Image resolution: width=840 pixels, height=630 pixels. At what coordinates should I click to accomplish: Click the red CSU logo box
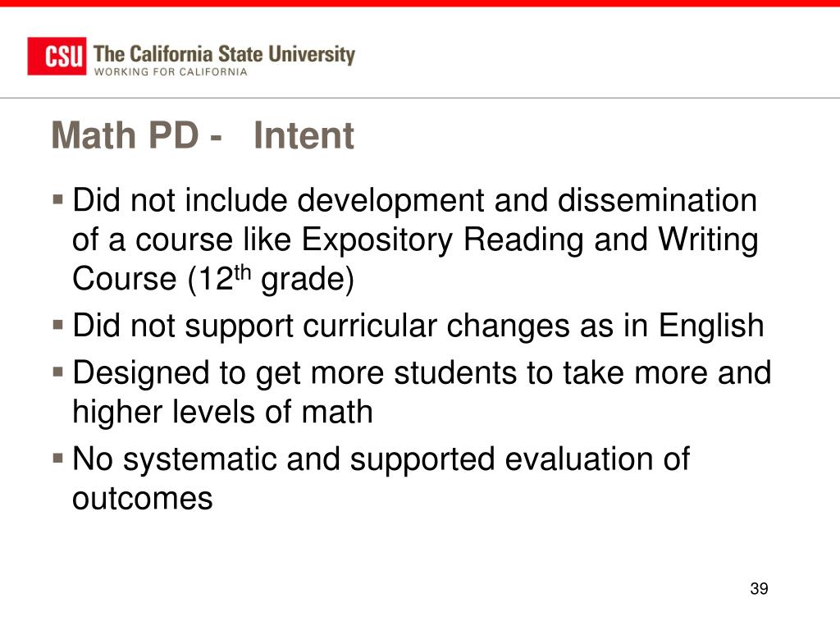point(57,57)
